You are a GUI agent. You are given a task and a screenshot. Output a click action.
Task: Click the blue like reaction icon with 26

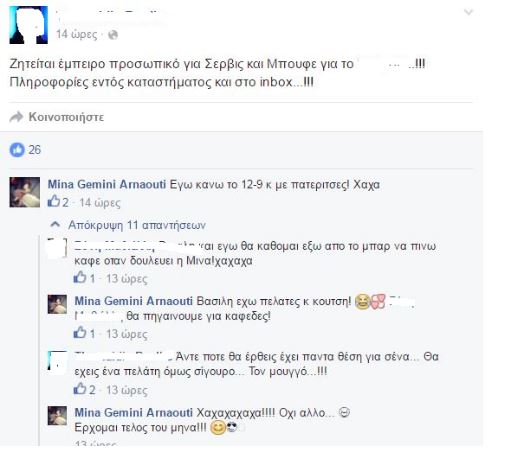pyautogui.click(x=17, y=150)
